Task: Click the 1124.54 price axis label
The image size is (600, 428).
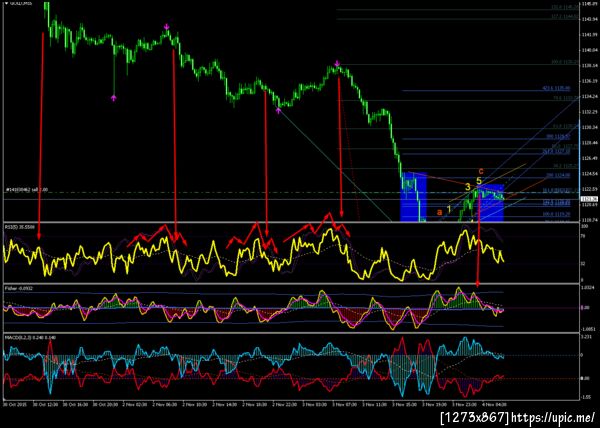Action: [590, 174]
